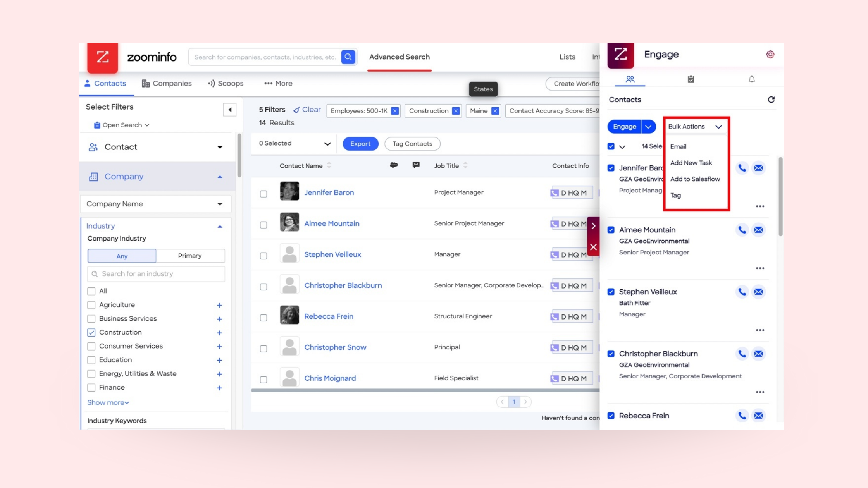Remove the Employees: 500-1K filter
The height and width of the screenshot is (488, 868).
point(394,111)
